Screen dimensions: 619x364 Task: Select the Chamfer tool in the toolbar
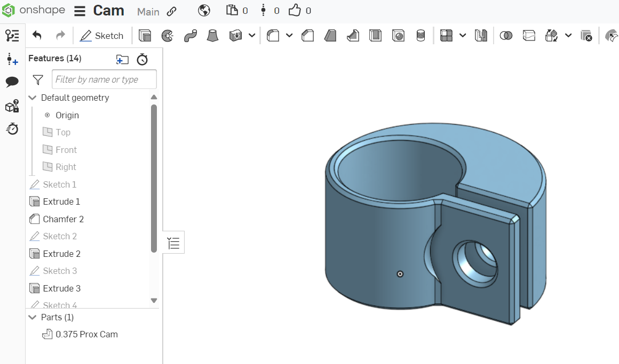(307, 36)
